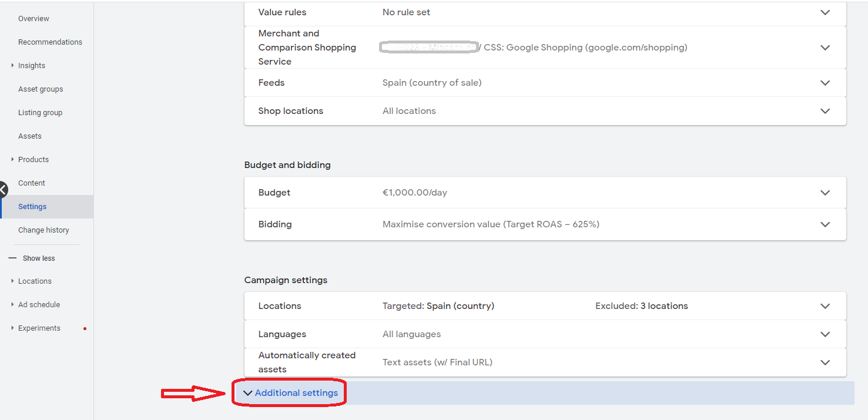Click the Bidding label
The width and height of the screenshot is (868, 420).
click(275, 224)
